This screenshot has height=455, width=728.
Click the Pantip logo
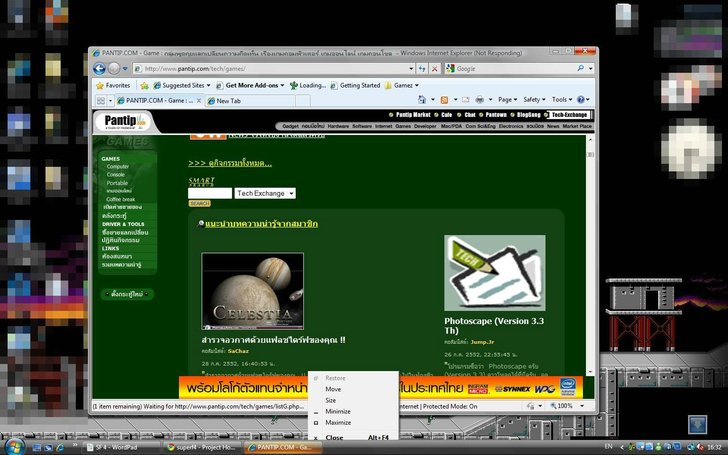pos(124,122)
